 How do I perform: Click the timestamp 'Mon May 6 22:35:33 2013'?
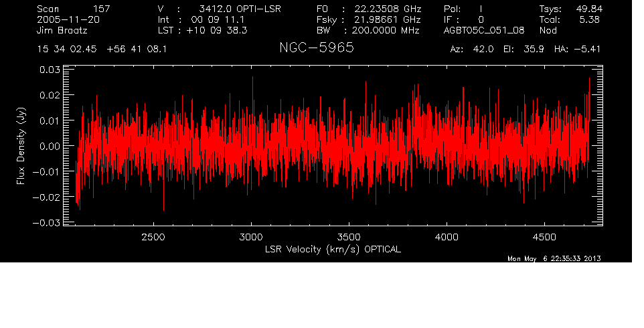click(554, 258)
